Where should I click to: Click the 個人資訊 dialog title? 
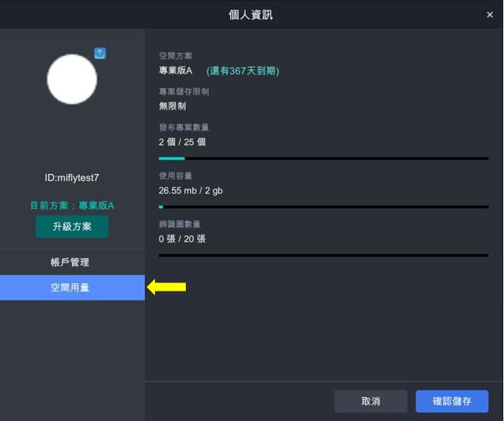(x=250, y=15)
